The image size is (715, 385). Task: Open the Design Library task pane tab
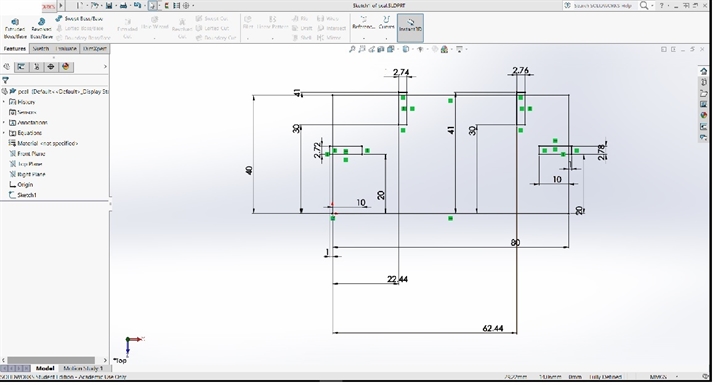click(704, 82)
